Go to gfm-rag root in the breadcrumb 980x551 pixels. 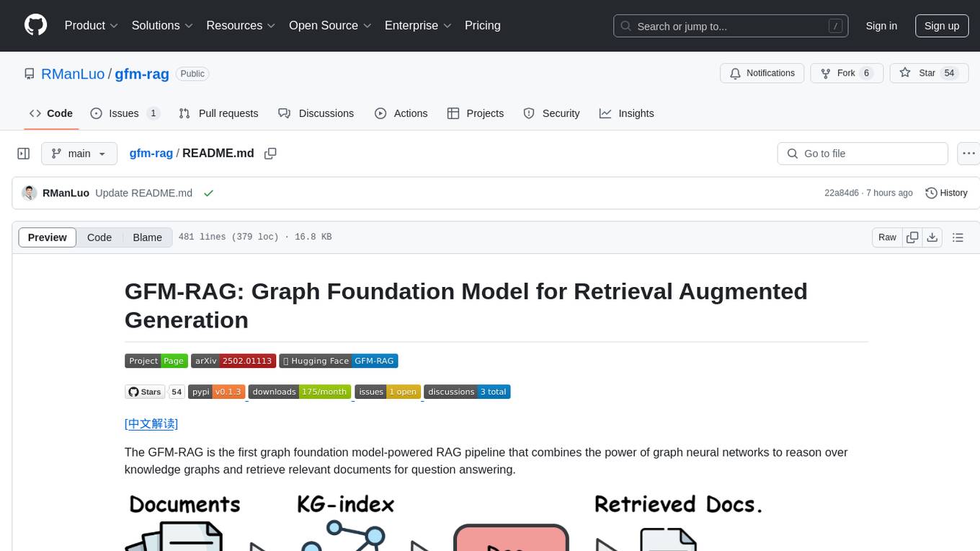click(x=151, y=153)
